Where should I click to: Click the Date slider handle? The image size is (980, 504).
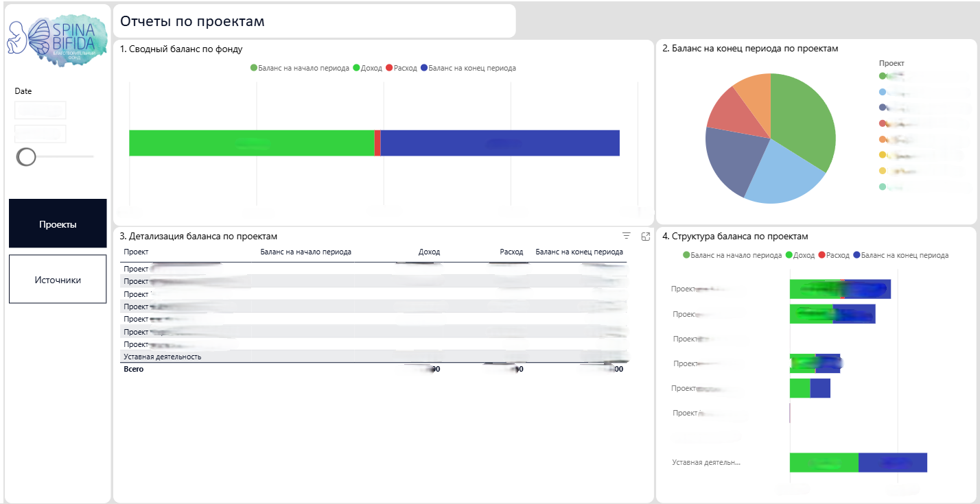(26, 157)
